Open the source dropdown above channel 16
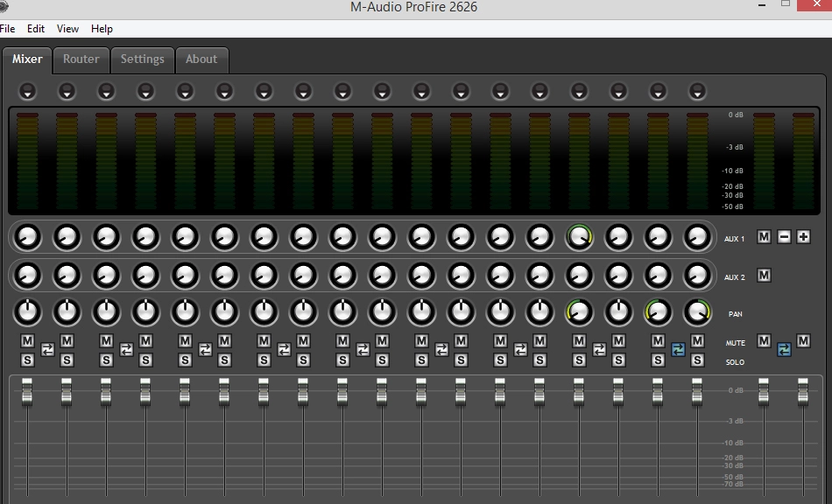This screenshot has height=504, width=832. [x=618, y=91]
